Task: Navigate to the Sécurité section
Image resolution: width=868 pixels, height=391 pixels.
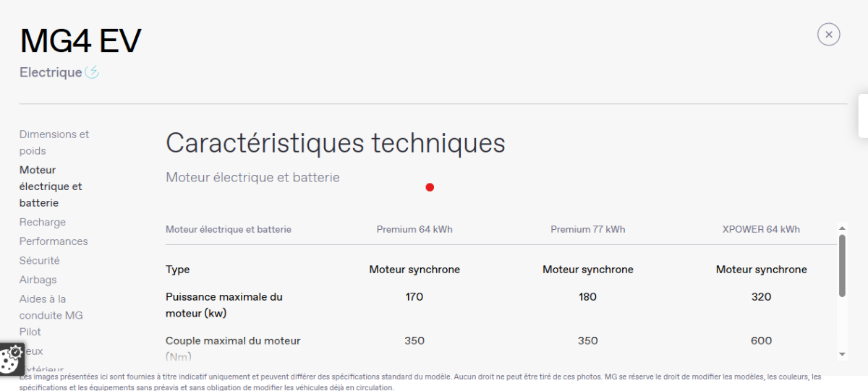Action: (40, 261)
